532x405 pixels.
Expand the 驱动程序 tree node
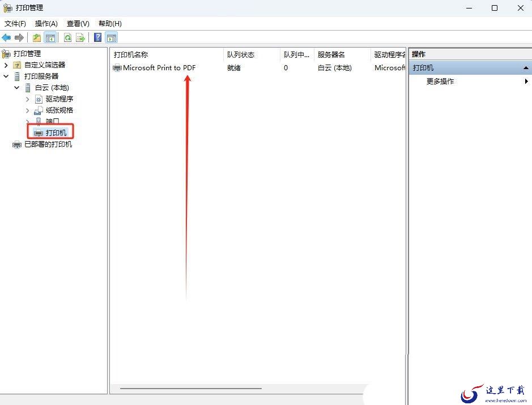(x=28, y=99)
